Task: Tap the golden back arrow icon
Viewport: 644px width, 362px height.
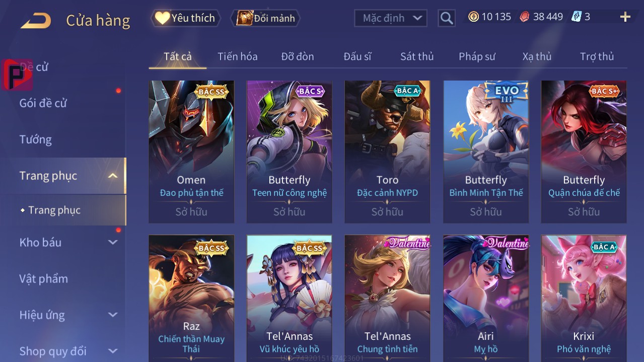Action: click(x=36, y=21)
